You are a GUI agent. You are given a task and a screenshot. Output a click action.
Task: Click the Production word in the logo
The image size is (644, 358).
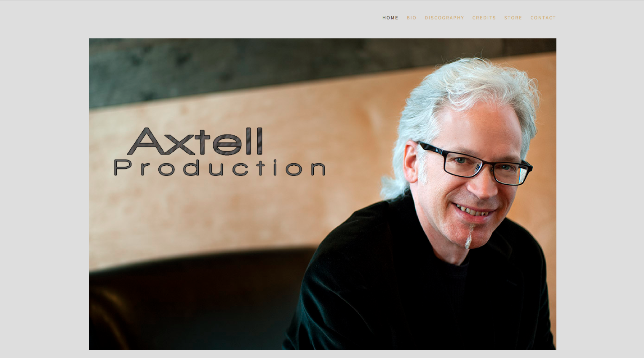pyautogui.click(x=220, y=168)
